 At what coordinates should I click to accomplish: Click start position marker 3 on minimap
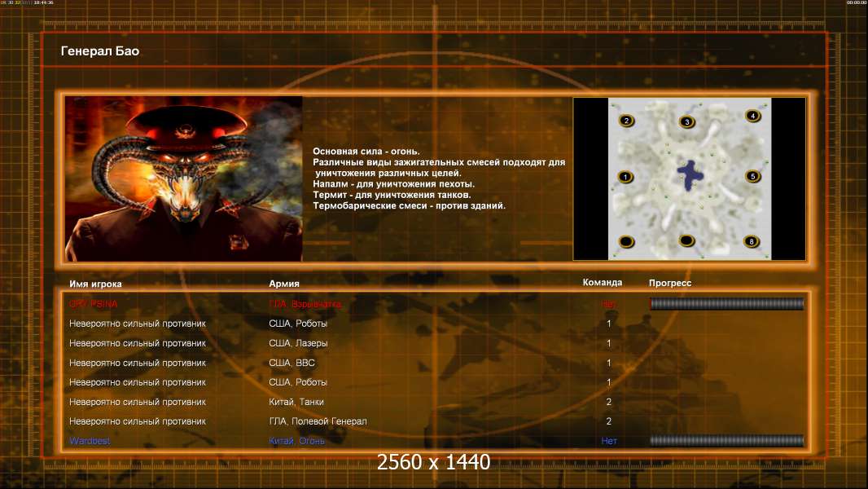coord(687,121)
